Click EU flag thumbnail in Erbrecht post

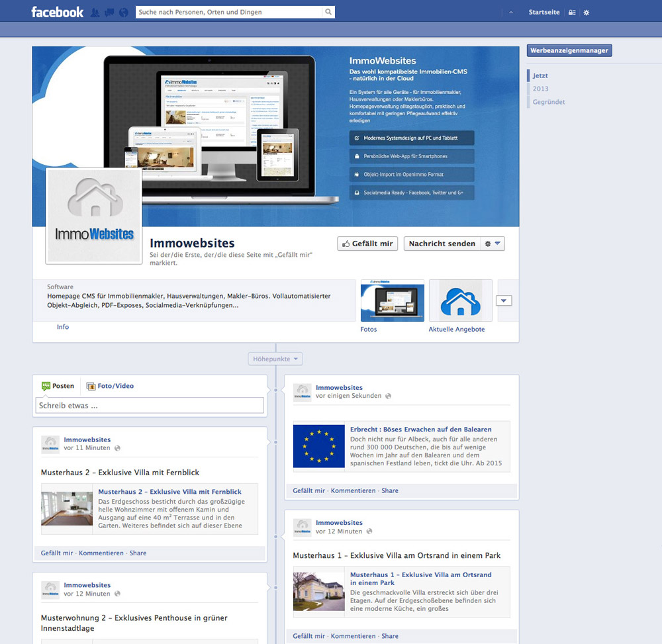pyautogui.click(x=319, y=446)
